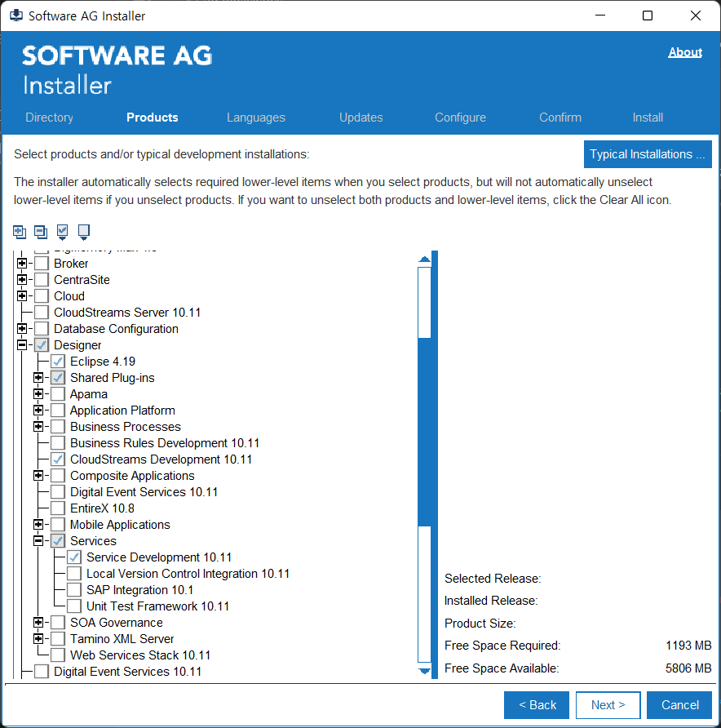Click the Collapse All tree icon
Viewport: 721px width, 728px height.
tap(41, 232)
